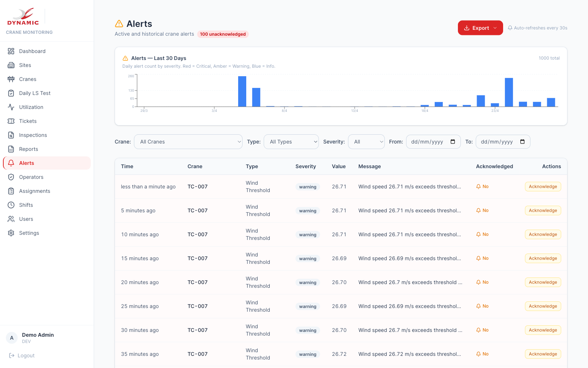Navigate to the Reports section
Viewport: 588px width, 368px height.
point(11,149)
